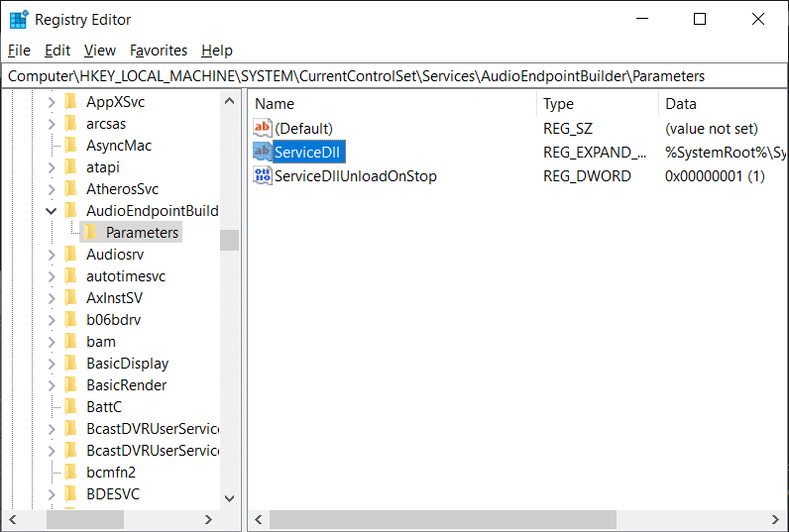Image resolution: width=789 pixels, height=532 pixels.
Task: Collapse the AudioEndpointBuilder key
Action: (x=52, y=211)
